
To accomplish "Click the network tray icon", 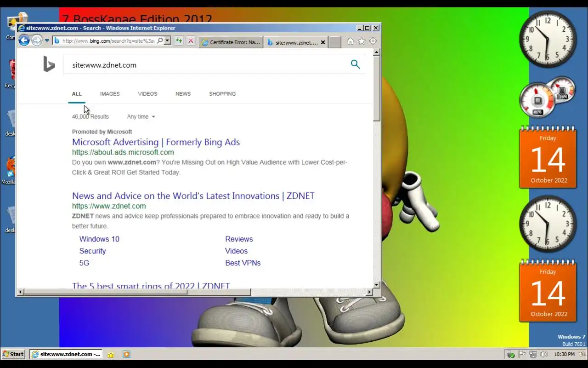I will click(x=533, y=354).
